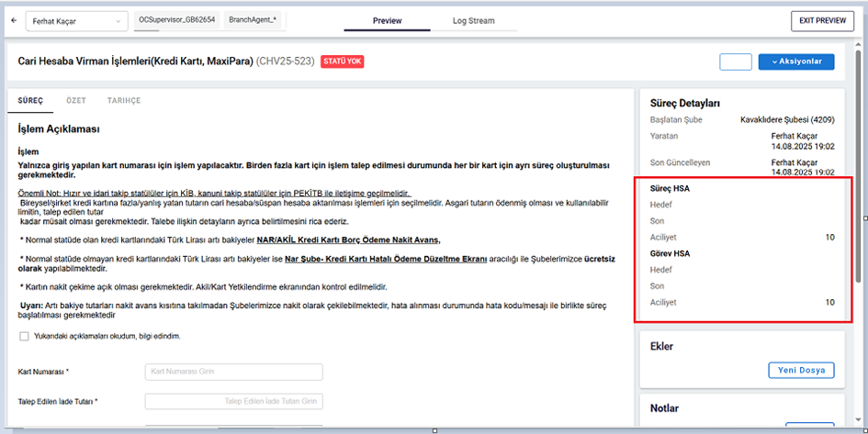
Task: Select the BranchAgent role tag
Action: 252,19
